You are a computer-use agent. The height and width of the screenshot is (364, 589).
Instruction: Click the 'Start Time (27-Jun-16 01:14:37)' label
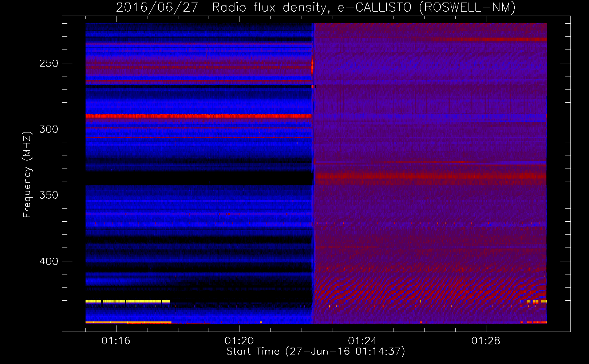point(316,352)
